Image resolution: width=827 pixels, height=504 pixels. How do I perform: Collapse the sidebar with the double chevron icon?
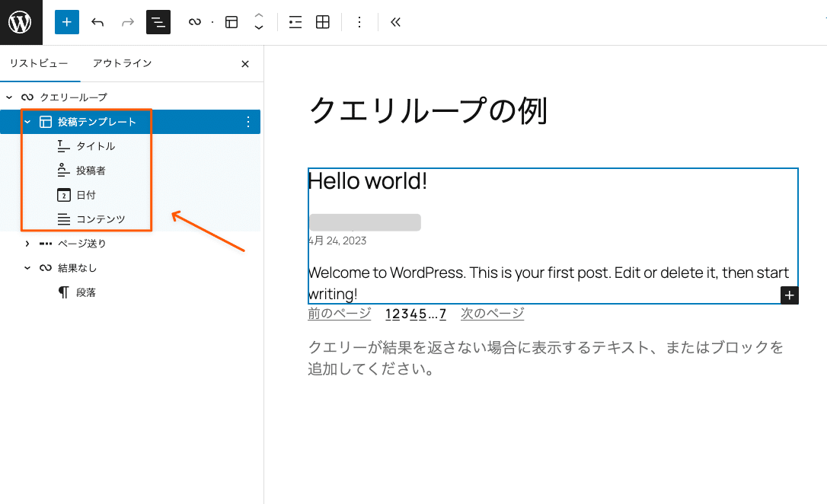click(395, 22)
